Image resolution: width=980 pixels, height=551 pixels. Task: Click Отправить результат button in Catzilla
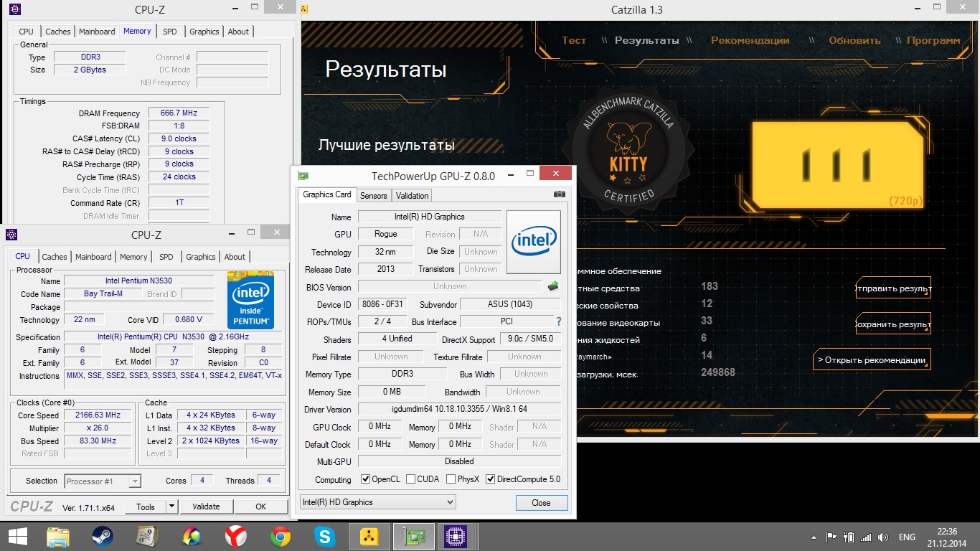coord(893,288)
